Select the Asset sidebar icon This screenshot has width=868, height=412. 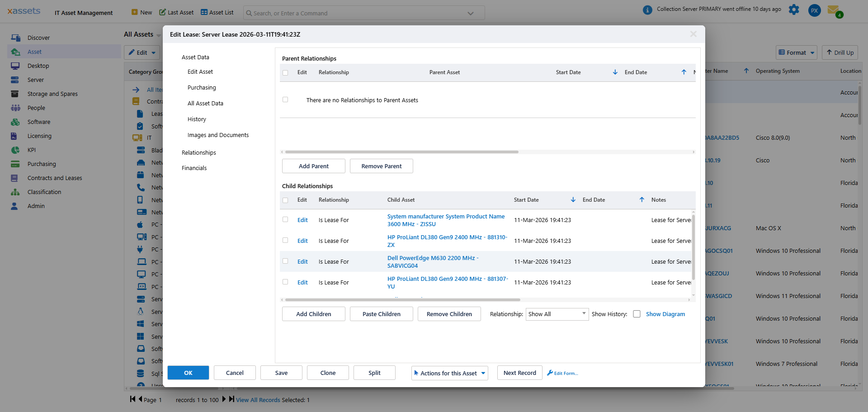point(15,52)
